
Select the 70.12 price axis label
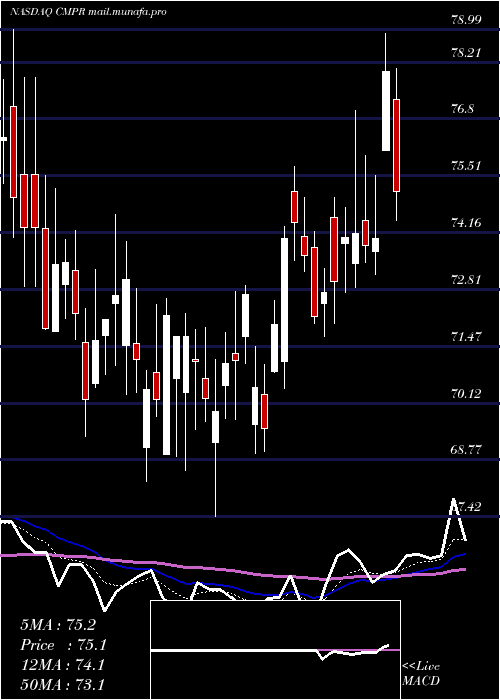[466, 393]
